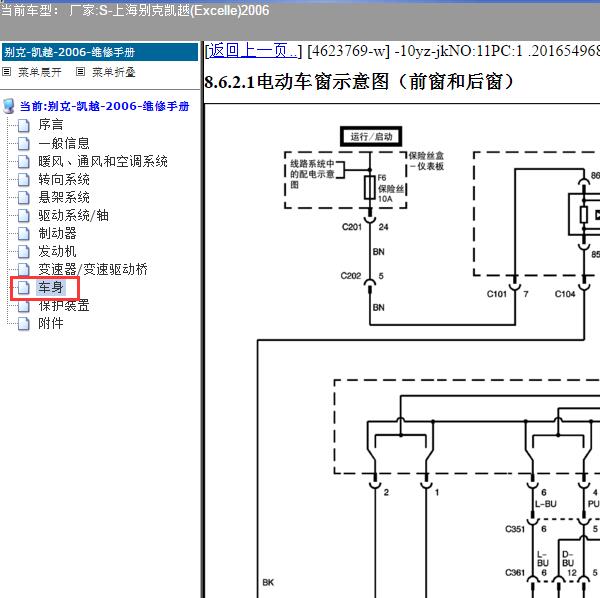Click the C361 connector label
This screenshot has width=600, height=598.
(515, 572)
